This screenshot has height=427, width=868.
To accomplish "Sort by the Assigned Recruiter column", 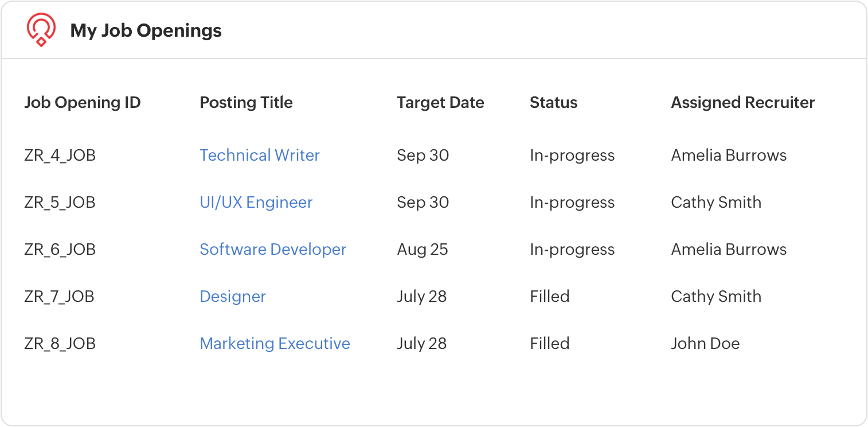I will coord(743,102).
